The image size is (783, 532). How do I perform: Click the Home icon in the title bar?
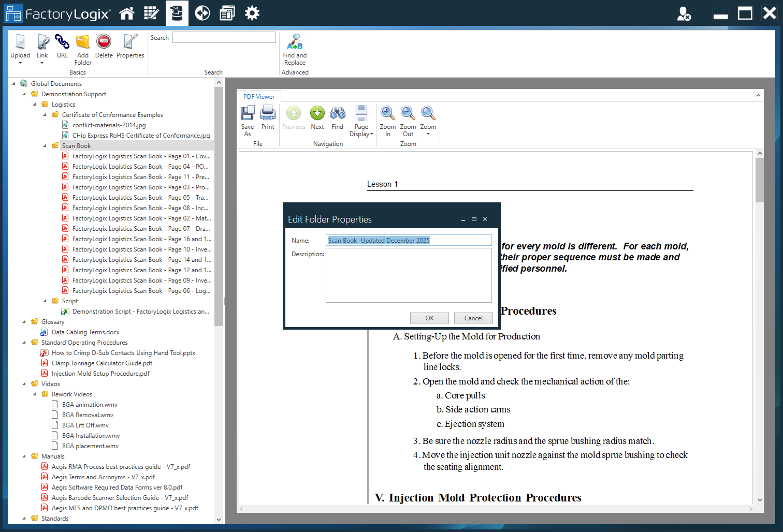(126, 12)
